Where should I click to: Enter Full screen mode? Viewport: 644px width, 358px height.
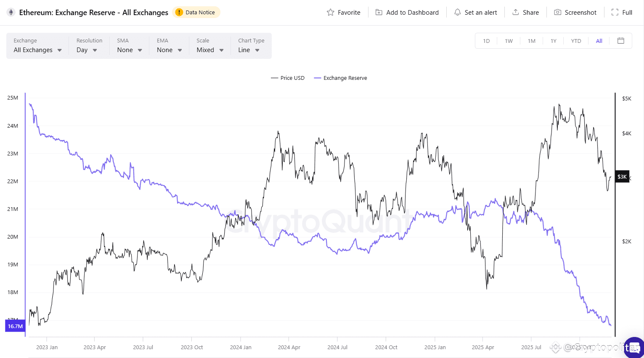pyautogui.click(x=615, y=12)
